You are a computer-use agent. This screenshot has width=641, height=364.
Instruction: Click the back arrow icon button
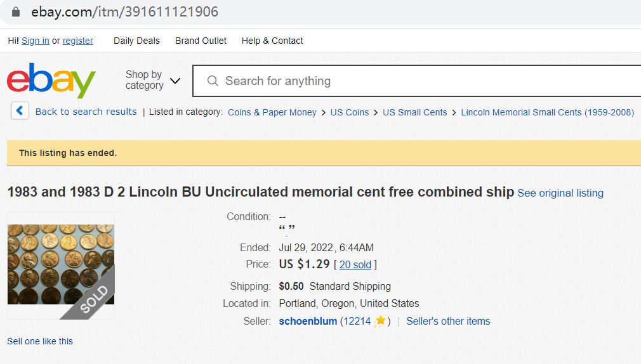(20, 111)
